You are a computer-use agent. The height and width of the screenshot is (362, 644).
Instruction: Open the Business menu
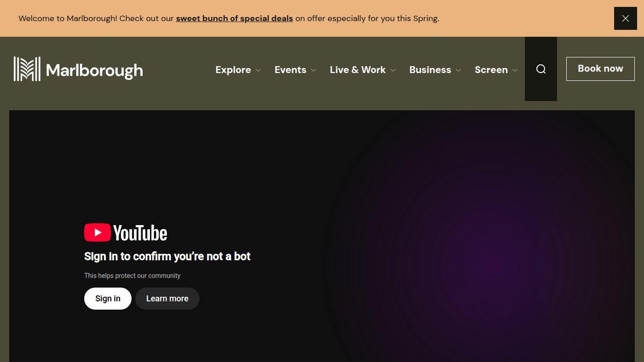point(430,70)
